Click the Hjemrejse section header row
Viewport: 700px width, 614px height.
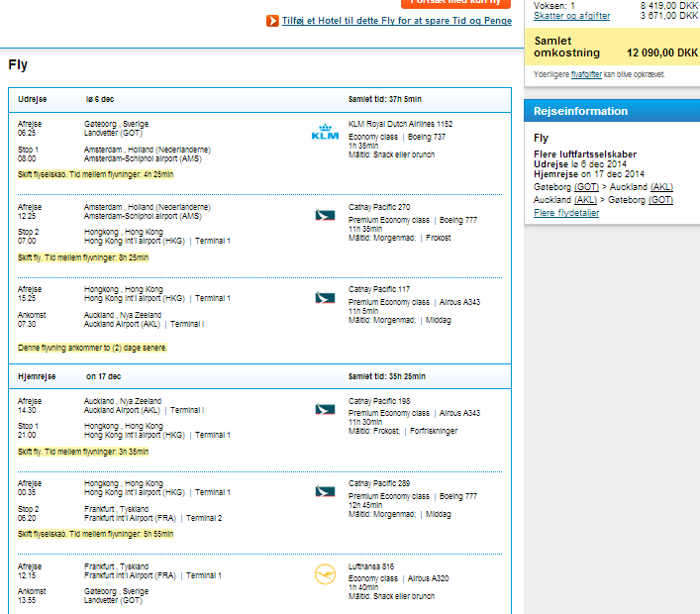pyautogui.click(x=259, y=376)
